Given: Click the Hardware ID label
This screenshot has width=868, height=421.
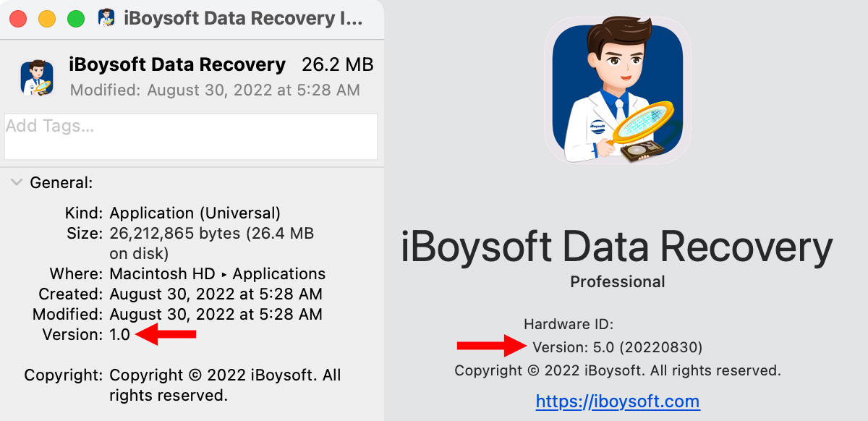Looking at the screenshot, I should [x=569, y=324].
